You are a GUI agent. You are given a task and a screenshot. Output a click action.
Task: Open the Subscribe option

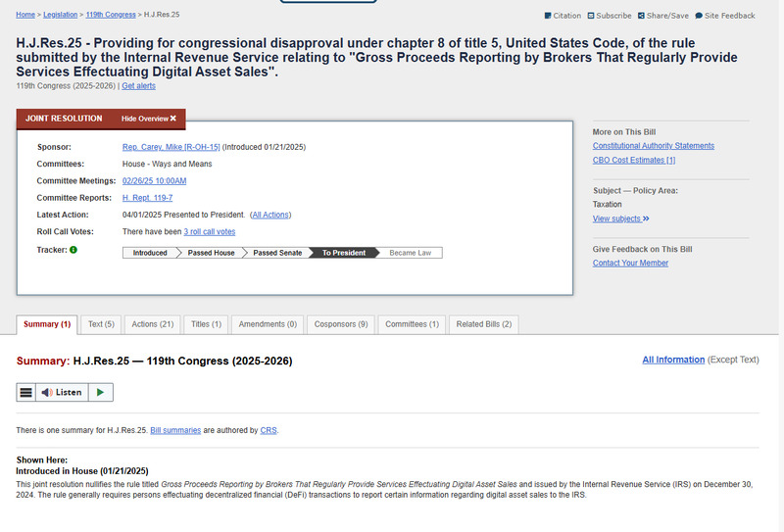[x=610, y=16]
